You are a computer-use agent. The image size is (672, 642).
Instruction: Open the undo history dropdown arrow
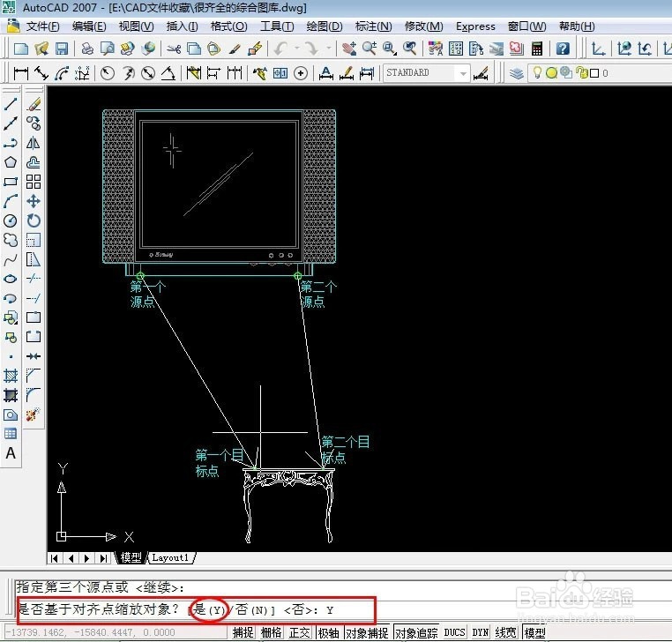(296, 49)
